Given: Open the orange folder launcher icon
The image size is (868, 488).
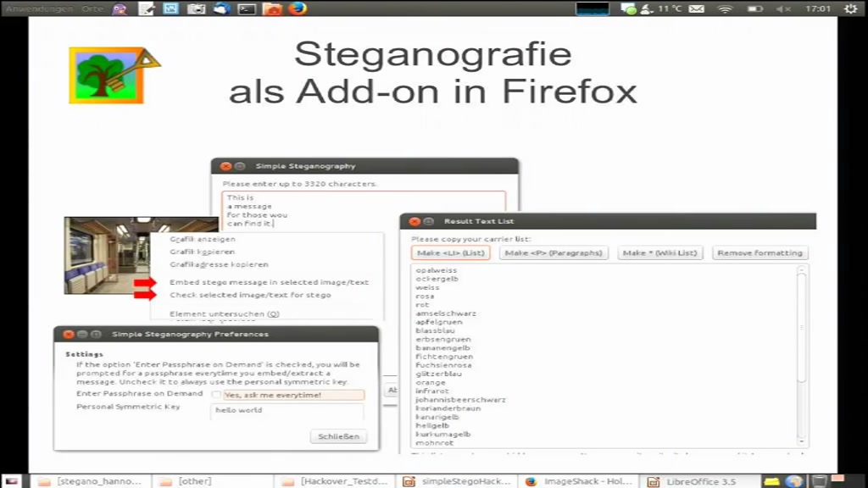Looking at the screenshot, I should [272, 8].
